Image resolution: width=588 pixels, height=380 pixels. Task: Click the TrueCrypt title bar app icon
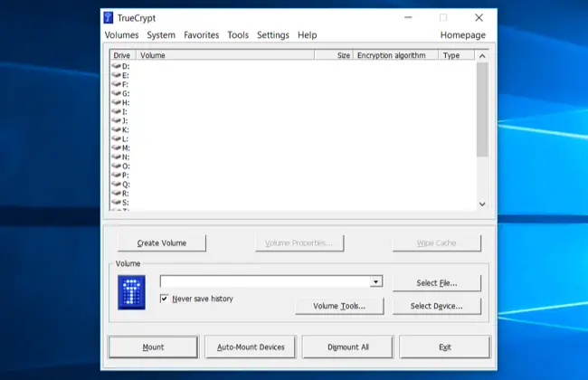pyautogui.click(x=109, y=17)
